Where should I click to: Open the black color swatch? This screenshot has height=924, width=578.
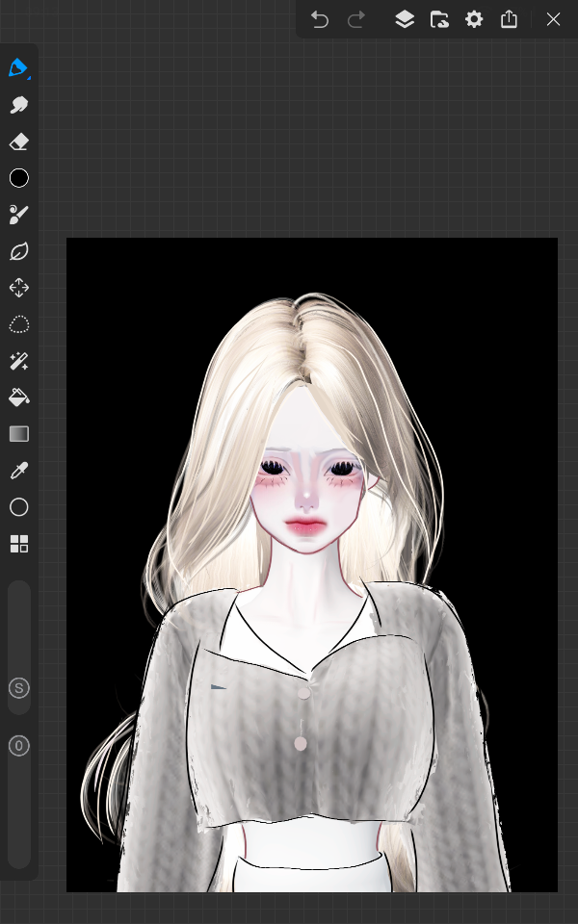[x=18, y=178]
